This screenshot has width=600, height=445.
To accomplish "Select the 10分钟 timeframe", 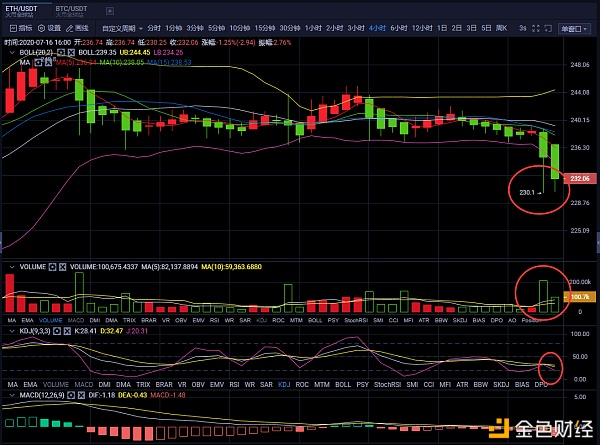I will click(240, 28).
